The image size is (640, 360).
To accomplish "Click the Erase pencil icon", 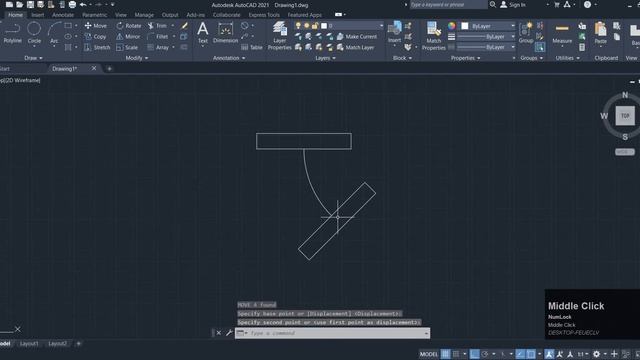I will click(x=184, y=26).
